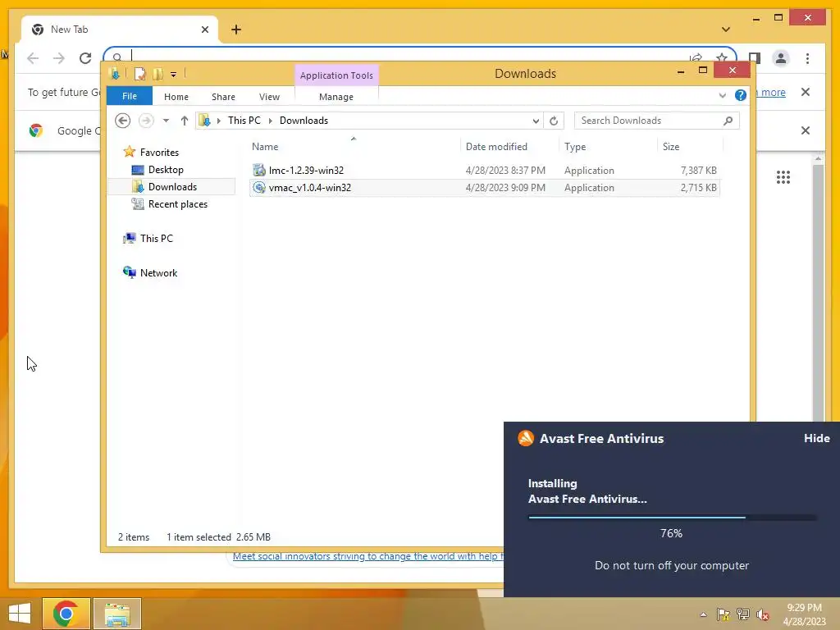This screenshot has width=840, height=630.
Task: Go up one folder level
Action: point(185,121)
